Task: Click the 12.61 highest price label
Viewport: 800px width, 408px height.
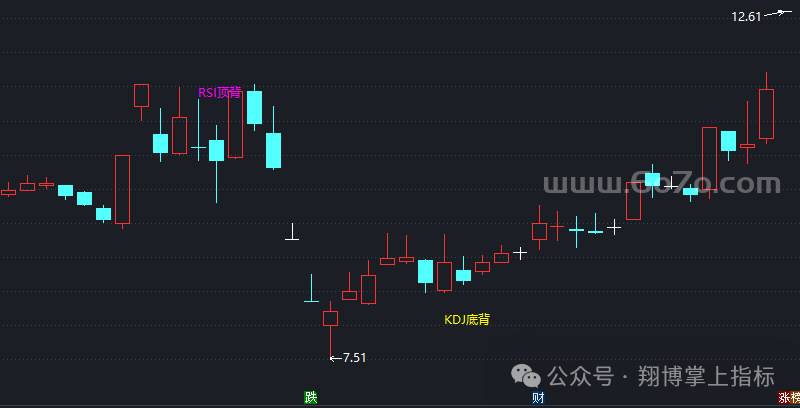Action: [746, 16]
